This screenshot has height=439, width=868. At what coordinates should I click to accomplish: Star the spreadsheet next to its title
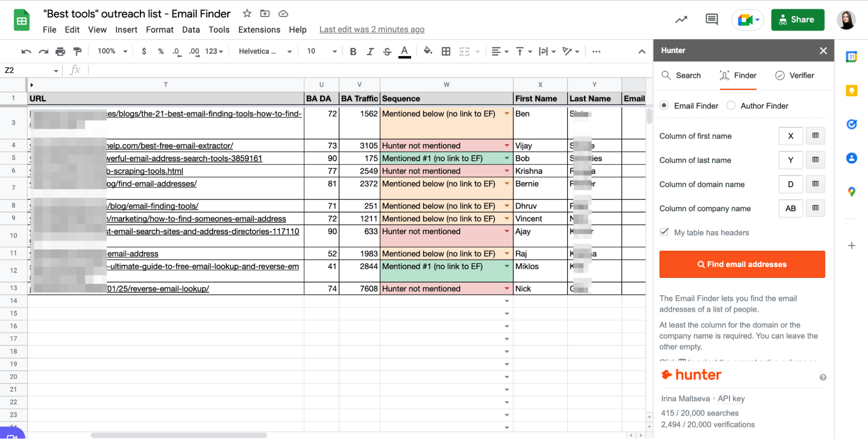pos(247,13)
